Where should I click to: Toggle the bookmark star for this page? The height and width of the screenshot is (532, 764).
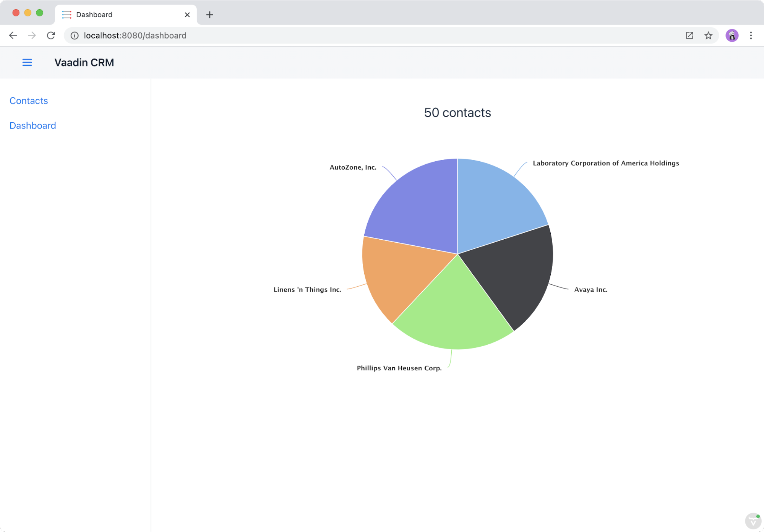[708, 35]
